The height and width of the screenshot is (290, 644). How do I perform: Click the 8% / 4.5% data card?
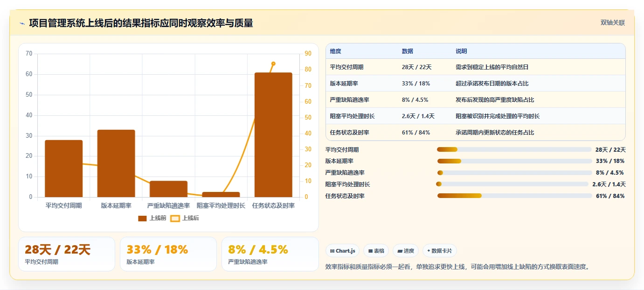270,254
